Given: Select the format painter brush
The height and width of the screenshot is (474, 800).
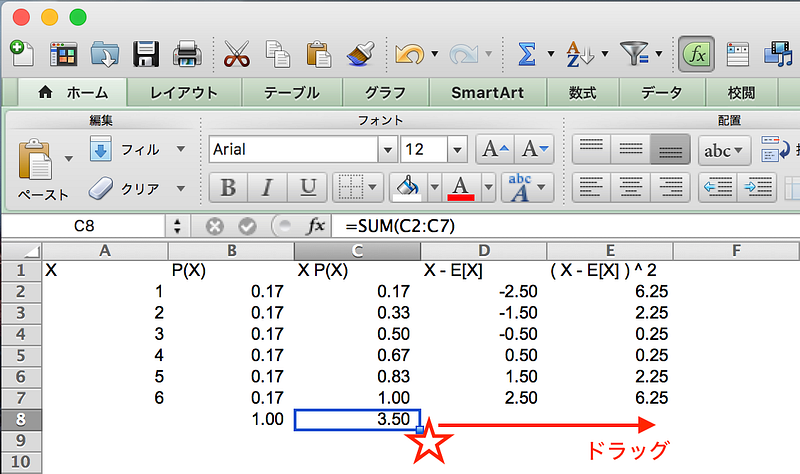Looking at the screenshot, I should [x=361, y=54].
